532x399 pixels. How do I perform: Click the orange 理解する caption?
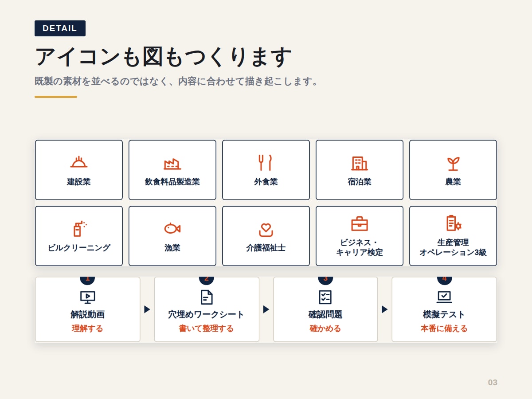point(88,329)
